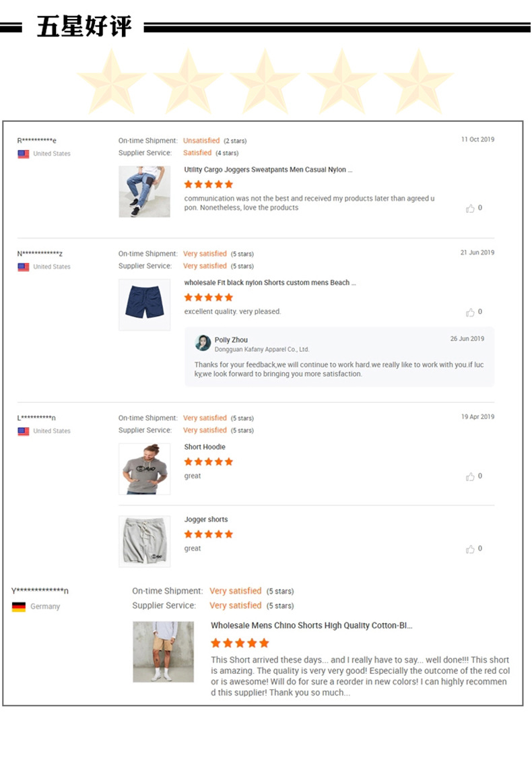Viewport: 532px width, 758px height.
Task: Open the Short Hoodie product title
Action: click(205, 447)
